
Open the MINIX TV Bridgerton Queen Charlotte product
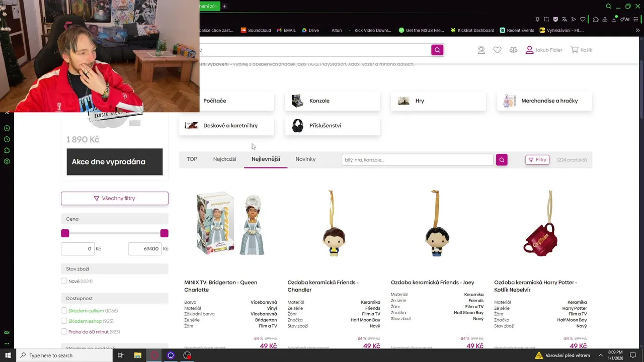(221, 286)
